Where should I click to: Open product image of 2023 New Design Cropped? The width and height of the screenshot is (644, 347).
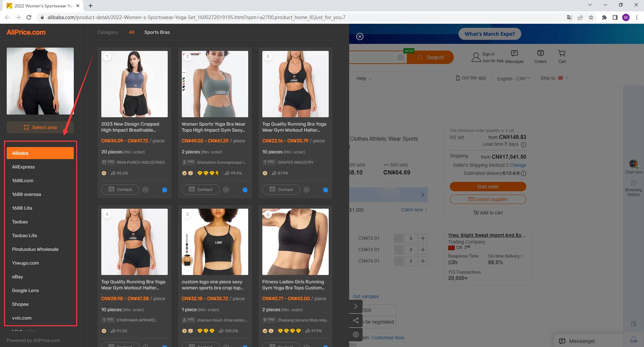pos(135,84)
